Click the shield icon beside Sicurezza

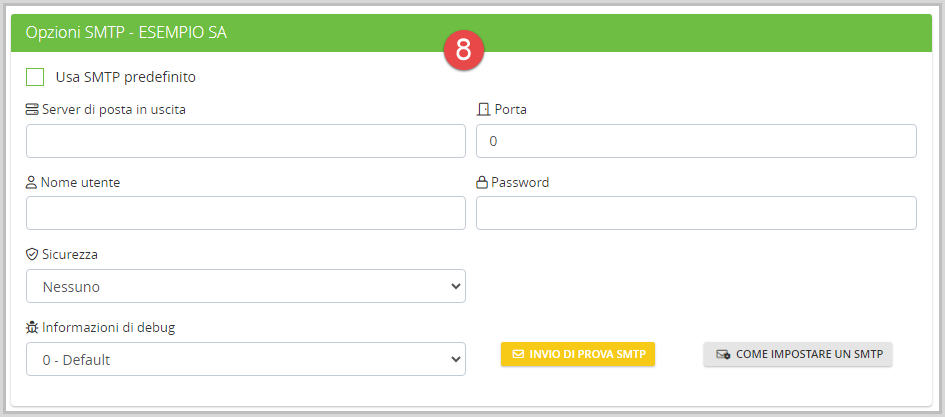[x=32, y=255]
